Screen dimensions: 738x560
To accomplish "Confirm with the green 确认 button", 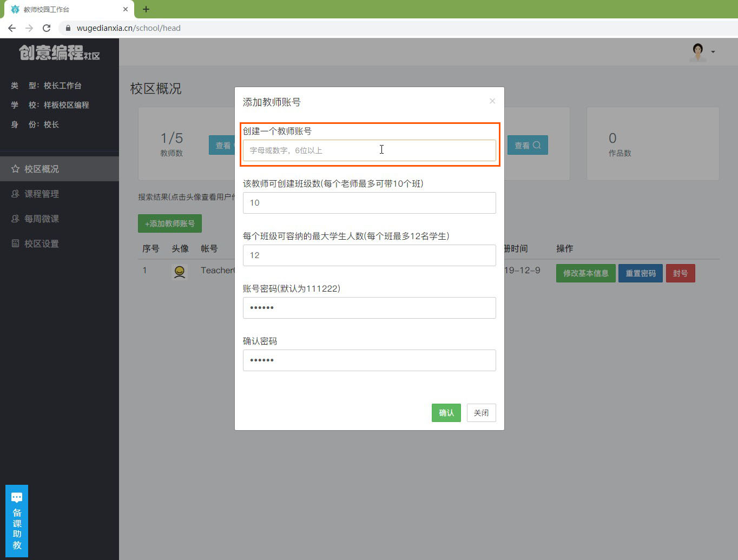I will pyautogui.click(x=446, y=413).
